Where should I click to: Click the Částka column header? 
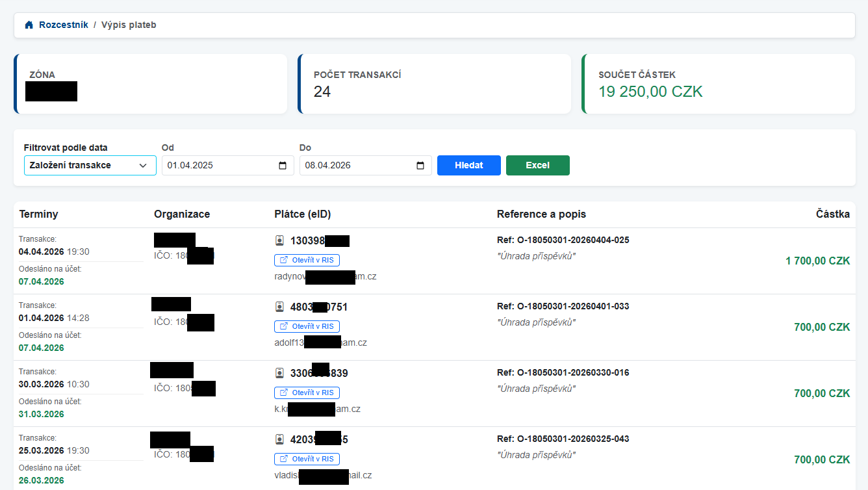832,214
